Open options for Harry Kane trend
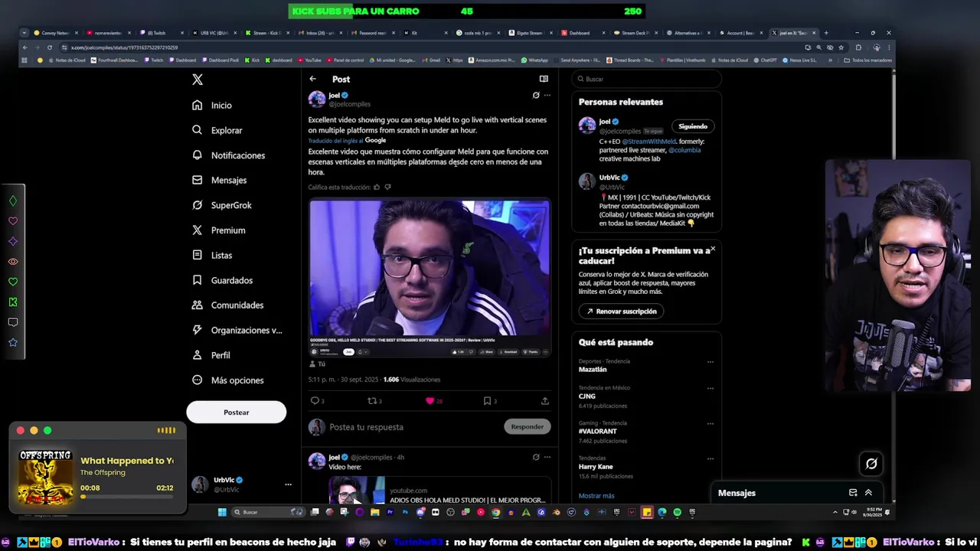Viewport: 980px width, 551px height. 710,459
